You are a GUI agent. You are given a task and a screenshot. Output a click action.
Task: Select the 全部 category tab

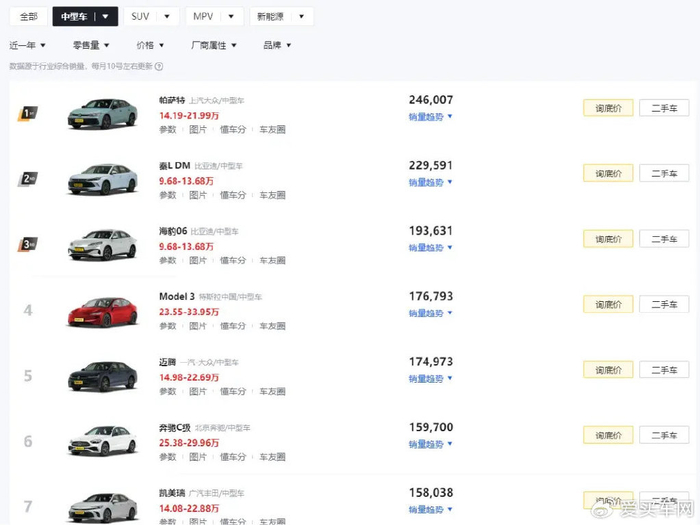(x=28, y=17)
